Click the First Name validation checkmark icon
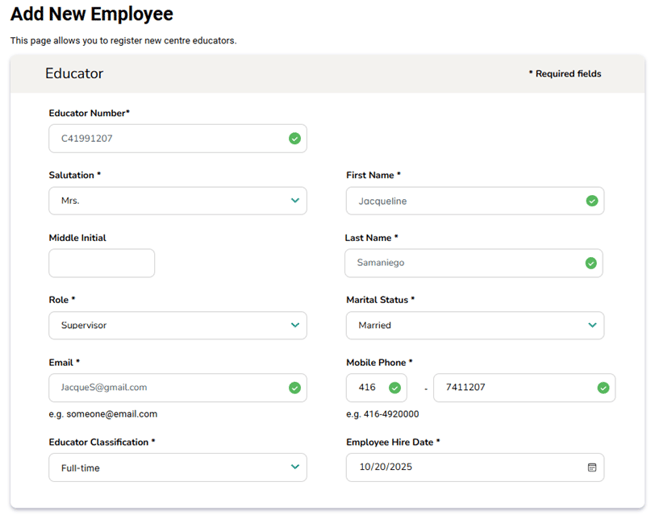Screen dimensions: 651x515 click(x=592, y=201)
